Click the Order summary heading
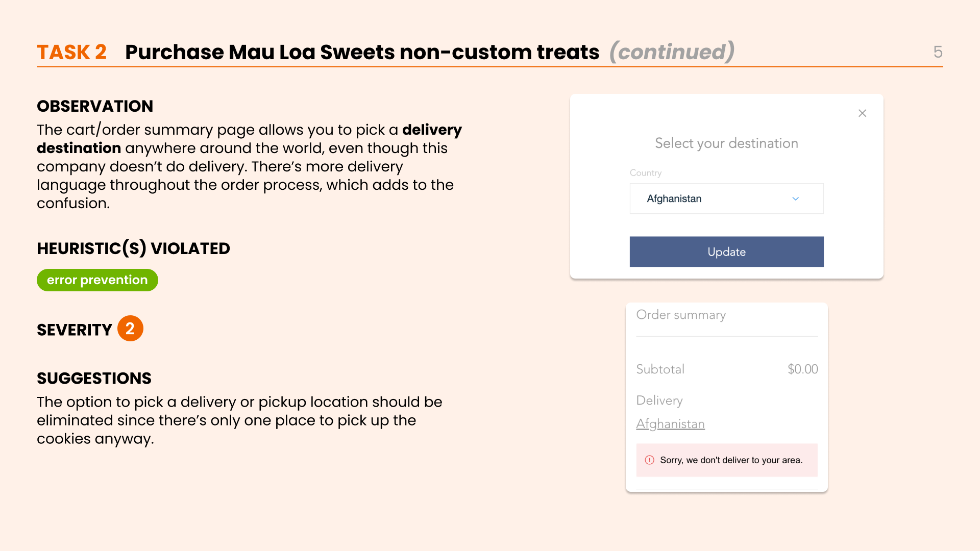The width and height of the screenshot is (980, 551). (x=680, y=315)
